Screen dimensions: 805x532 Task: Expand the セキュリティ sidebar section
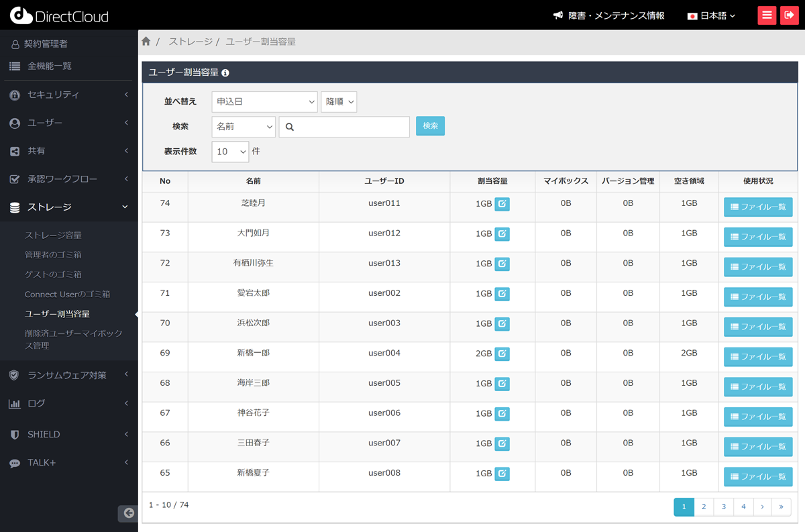(x=69, y=95)
